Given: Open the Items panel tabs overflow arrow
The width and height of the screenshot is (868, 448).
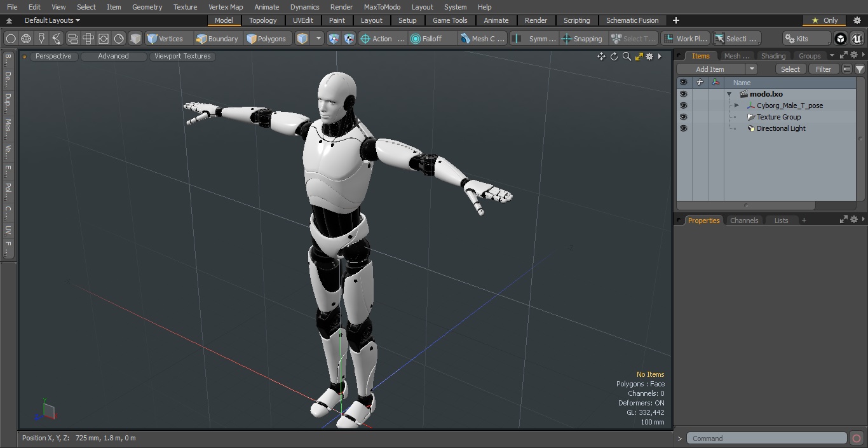Looking at the screenshot, I should [x=832, y=56].
